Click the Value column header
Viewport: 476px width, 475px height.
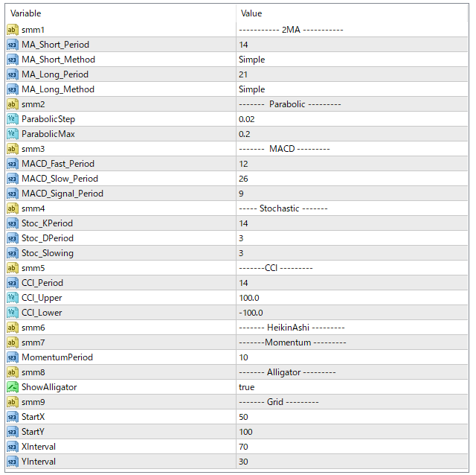pyautogui.click(x=251, y=13)
